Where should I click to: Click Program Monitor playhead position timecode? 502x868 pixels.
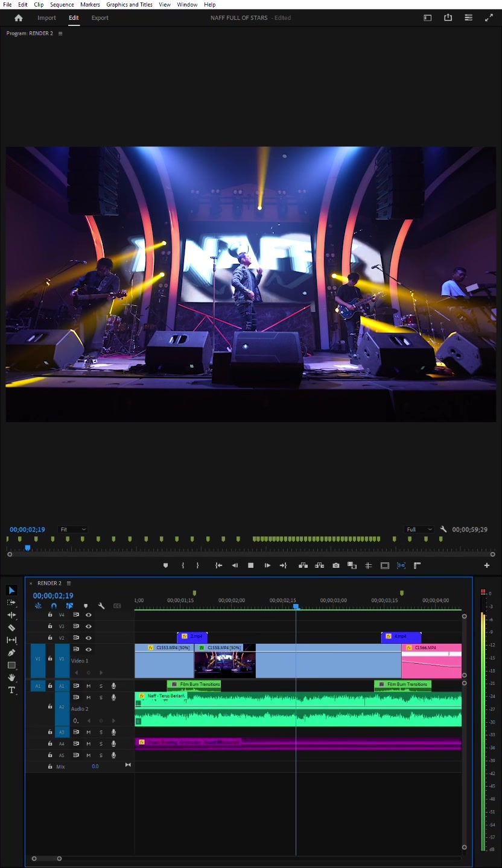point(27,529)
